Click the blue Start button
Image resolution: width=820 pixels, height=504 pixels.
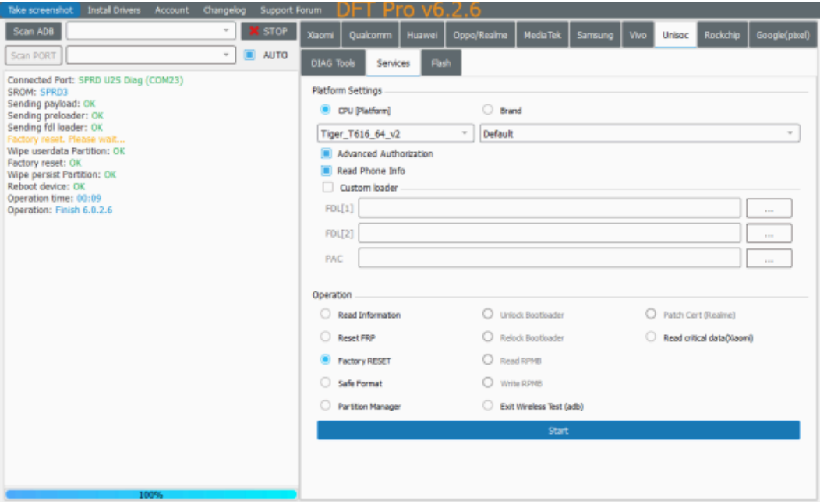point(558,430)
